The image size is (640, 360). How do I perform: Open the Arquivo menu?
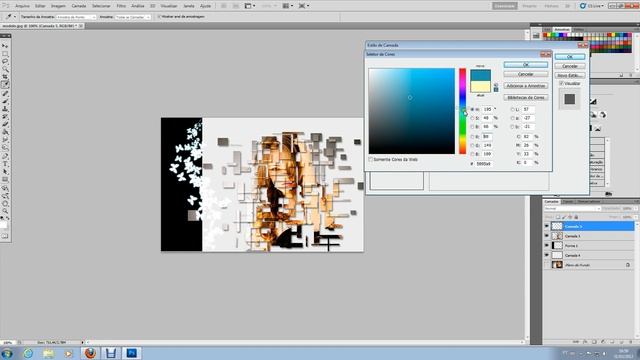[x=22, y=6]
